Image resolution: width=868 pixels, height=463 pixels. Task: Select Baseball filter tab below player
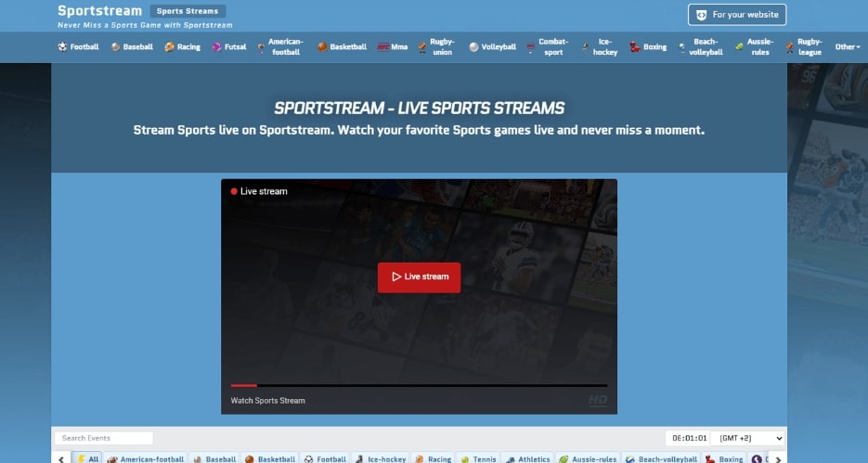(x=214, y=458)
